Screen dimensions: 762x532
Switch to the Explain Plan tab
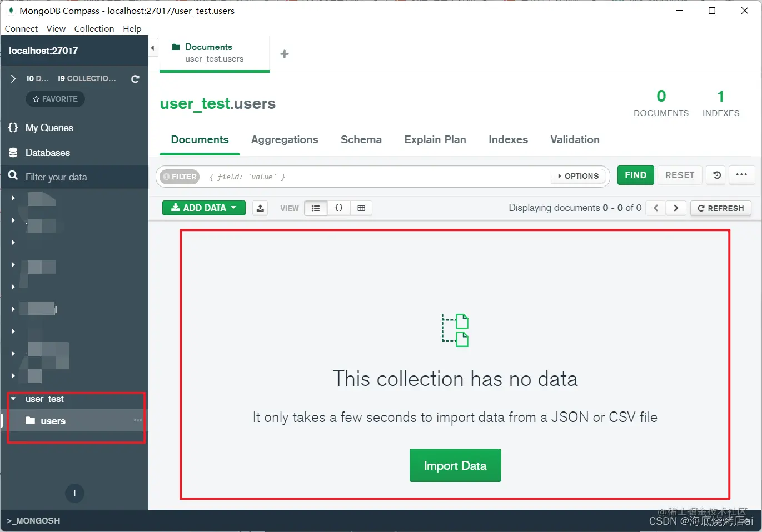click(435, 140)
